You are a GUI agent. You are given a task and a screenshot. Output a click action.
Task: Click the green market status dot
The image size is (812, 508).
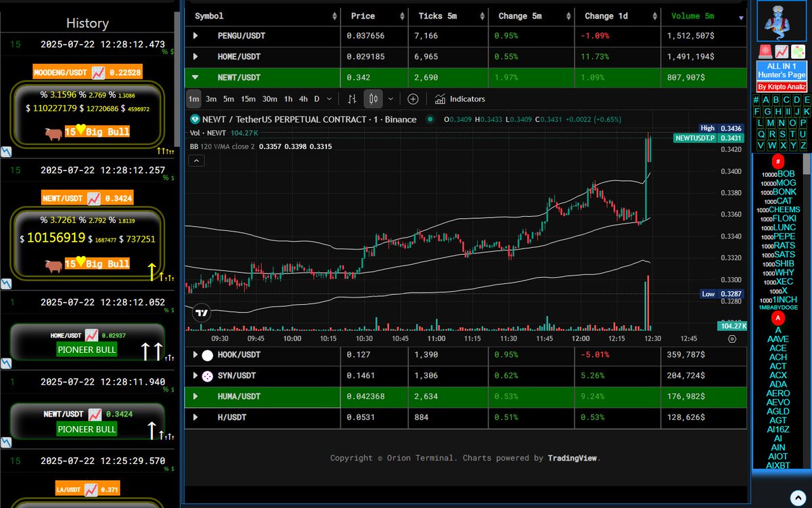(x=430, y=119)
